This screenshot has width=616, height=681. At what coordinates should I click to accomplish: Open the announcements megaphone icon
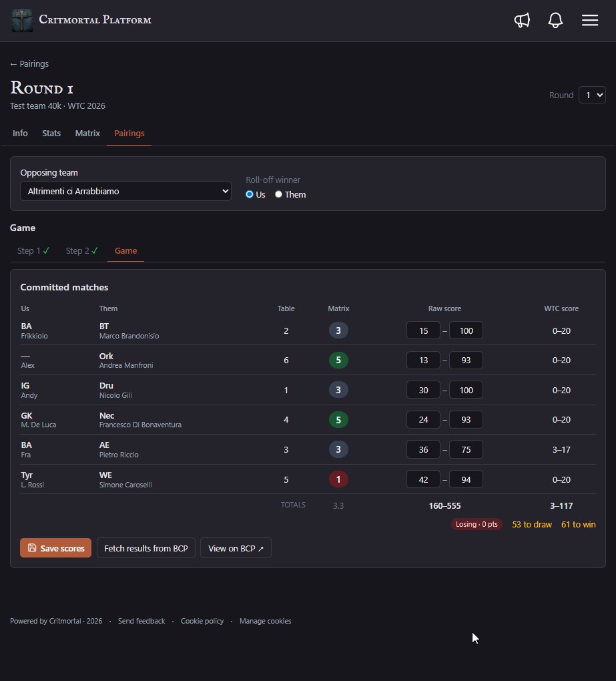[x=522, y=20]
